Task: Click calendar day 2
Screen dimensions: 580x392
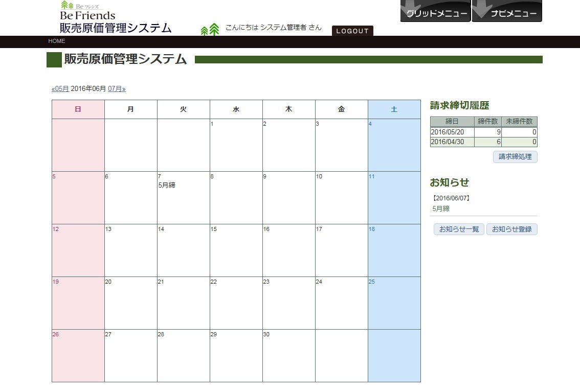Action: click(289, 145)
